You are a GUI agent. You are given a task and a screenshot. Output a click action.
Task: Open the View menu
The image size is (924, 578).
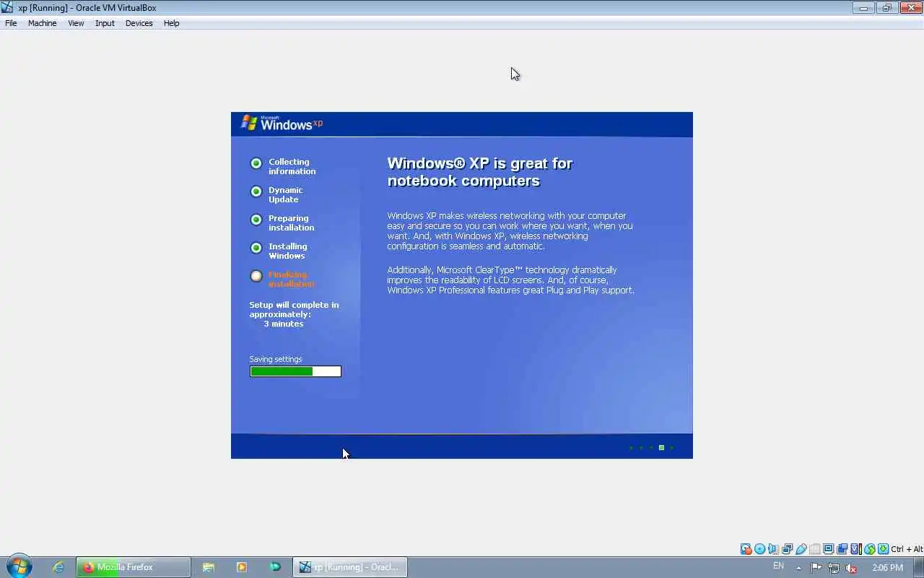tap(76, 23)
